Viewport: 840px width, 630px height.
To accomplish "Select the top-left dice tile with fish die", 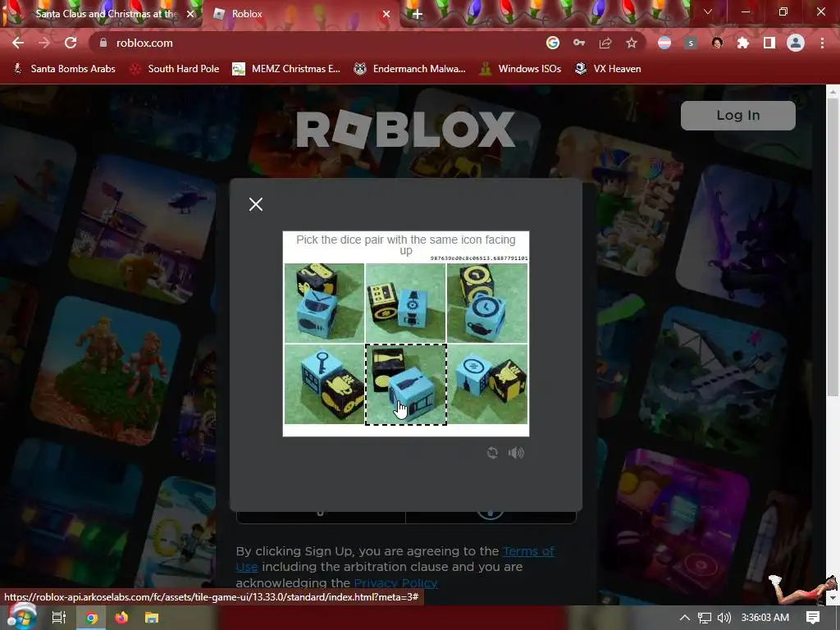I will (324, 303).
